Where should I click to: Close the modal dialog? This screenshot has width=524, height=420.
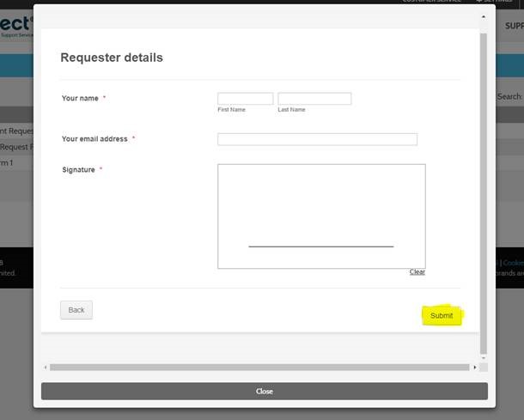click(265, 392)
